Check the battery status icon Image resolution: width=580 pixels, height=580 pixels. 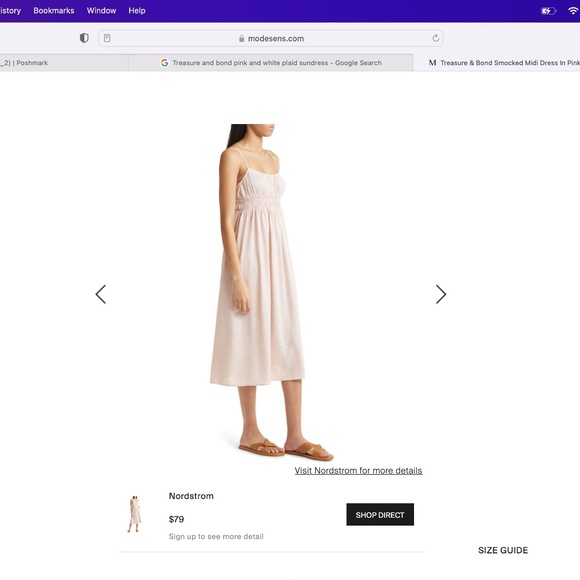pyautogui.click(x=549, y=11)
